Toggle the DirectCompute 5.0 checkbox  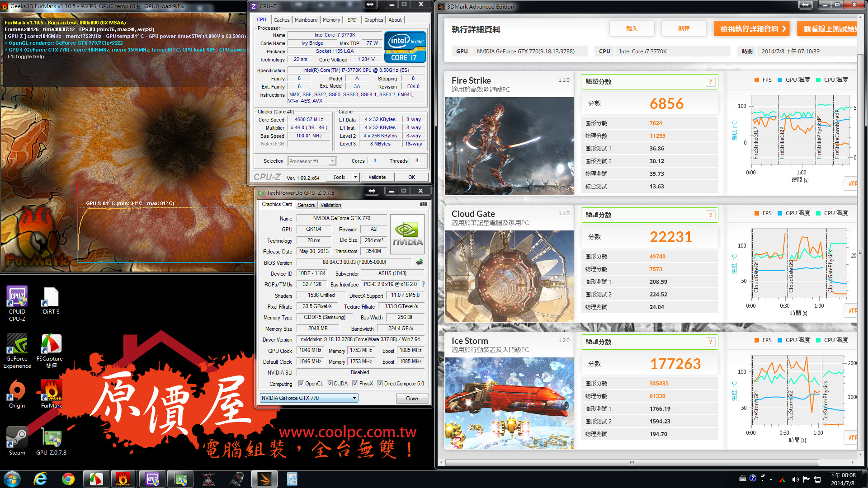coord(380,384)
